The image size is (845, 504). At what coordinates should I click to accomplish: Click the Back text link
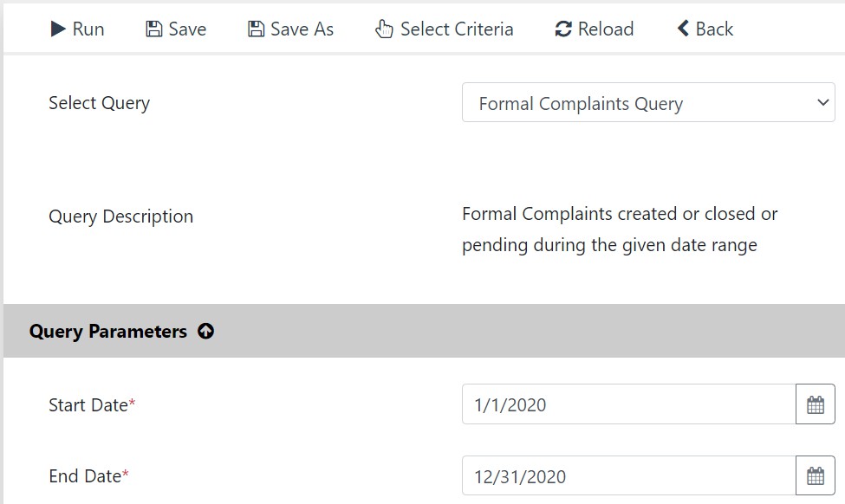tap(714, 29)
